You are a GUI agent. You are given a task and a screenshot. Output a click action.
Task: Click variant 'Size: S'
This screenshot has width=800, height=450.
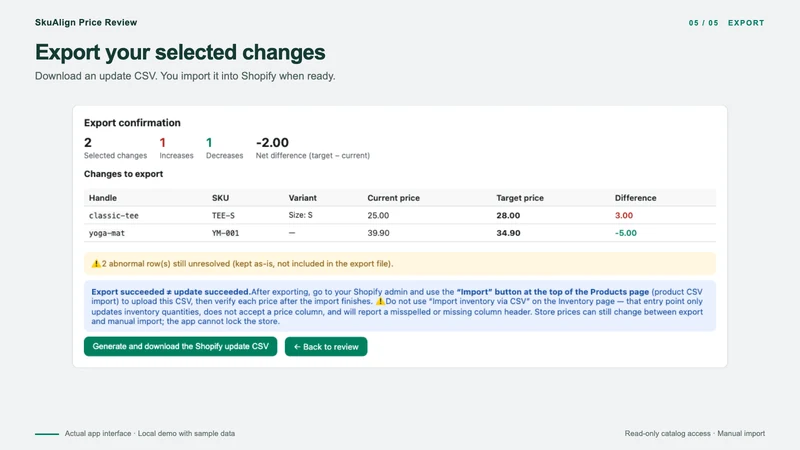[301, 215]
